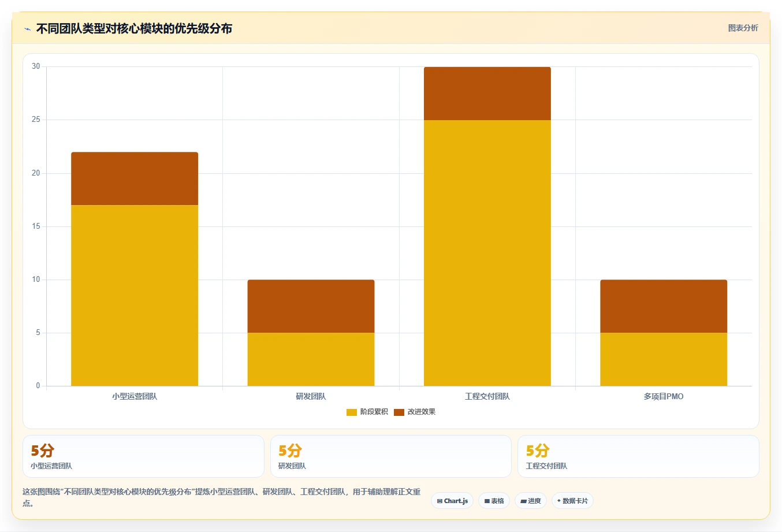Click the 进度 tag chip
This screenshot has height=532, width=782.
pyautogui.click(x=531, y=501)
